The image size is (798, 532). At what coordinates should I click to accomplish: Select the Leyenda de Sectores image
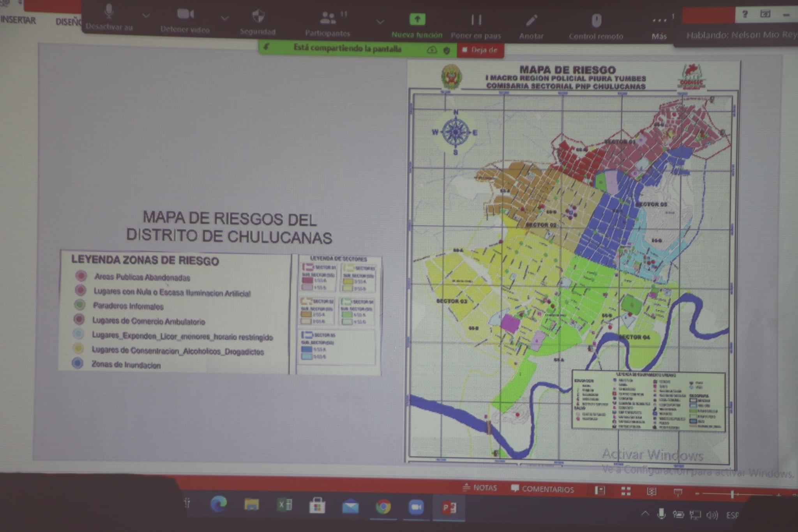point(339,315)
